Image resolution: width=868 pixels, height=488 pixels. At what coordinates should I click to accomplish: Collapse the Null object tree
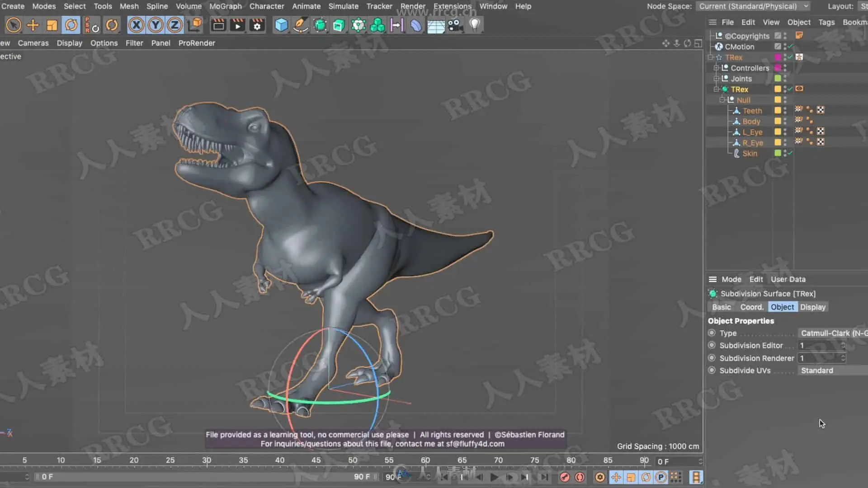(x=722, y=100)
